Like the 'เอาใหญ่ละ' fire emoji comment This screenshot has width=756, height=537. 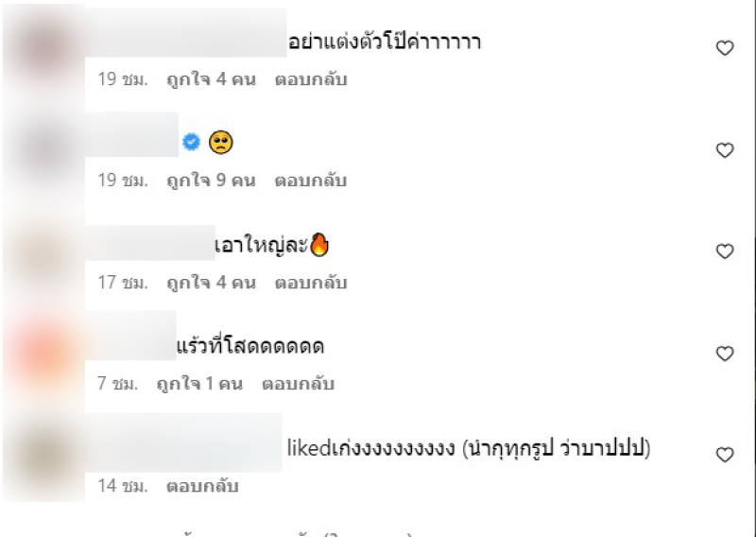click(x=725, y=251)
